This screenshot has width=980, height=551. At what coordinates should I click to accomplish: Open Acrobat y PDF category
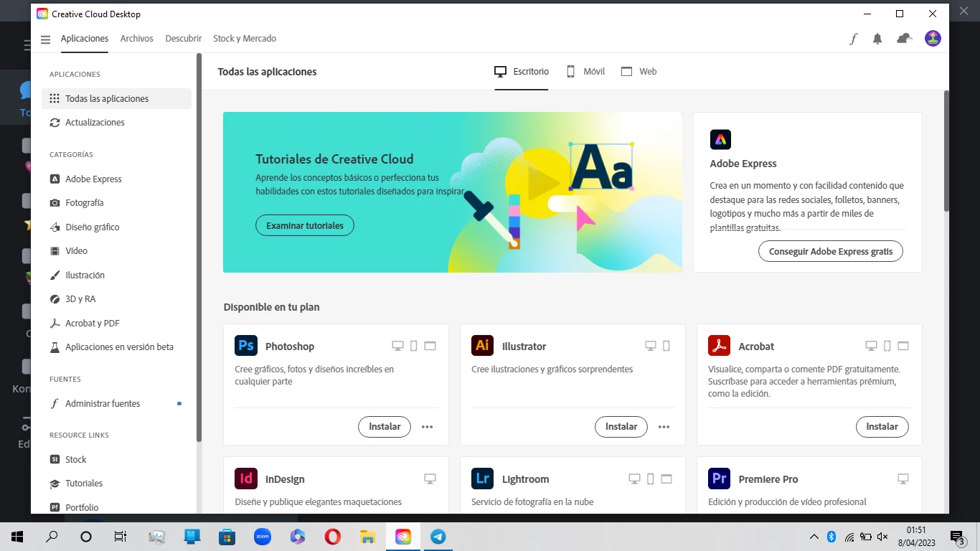(x=116, y=324)
